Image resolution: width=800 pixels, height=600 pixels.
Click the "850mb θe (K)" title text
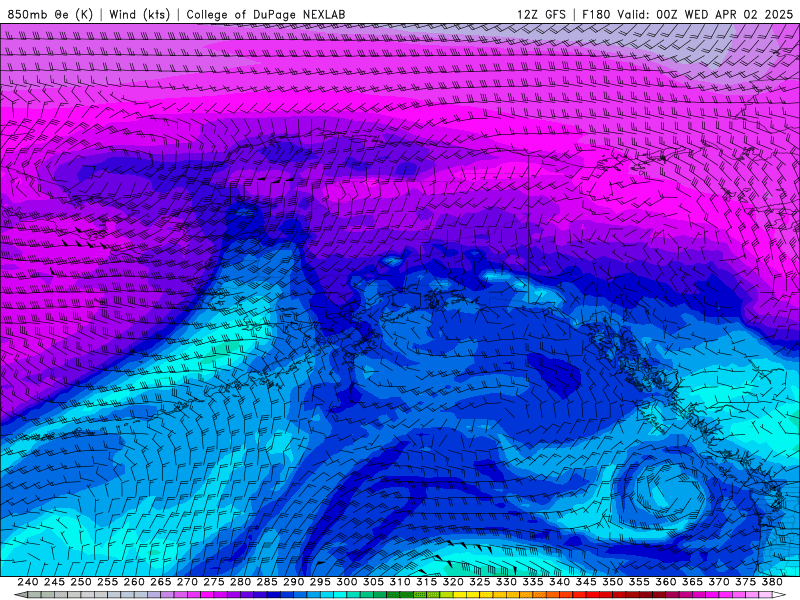tap(50, 14)
